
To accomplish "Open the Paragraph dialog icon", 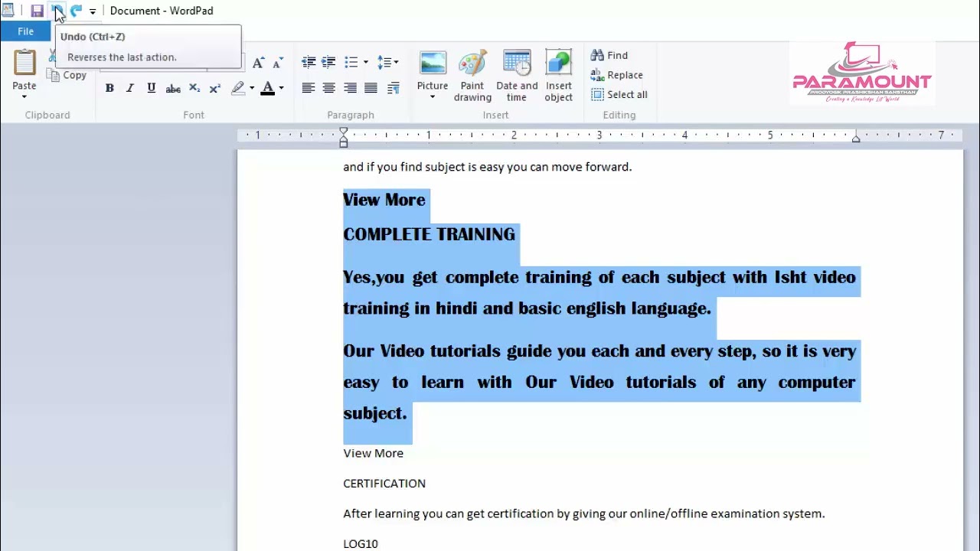I will 394,88.
